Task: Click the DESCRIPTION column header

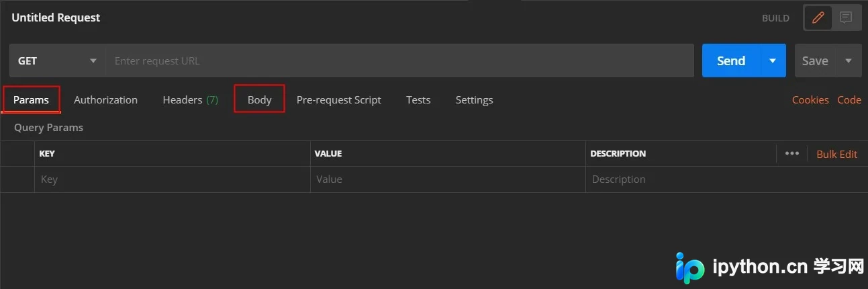Action: coord(618,153)
